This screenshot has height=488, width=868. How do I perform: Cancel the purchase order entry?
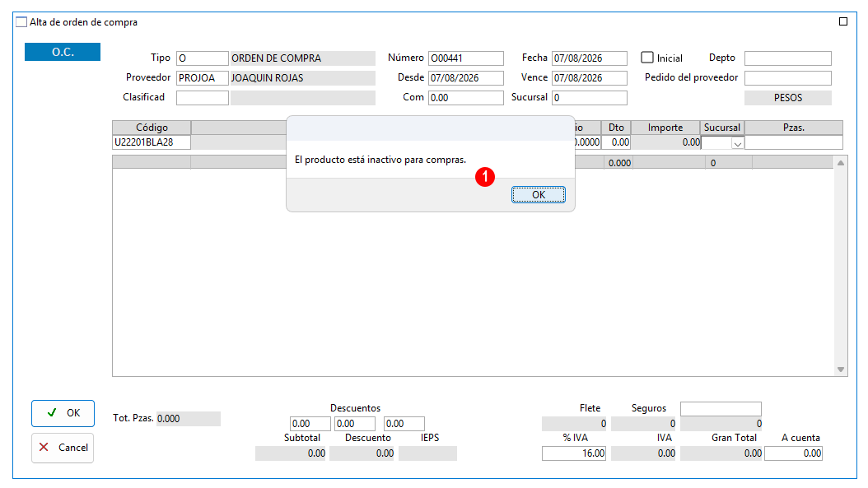(63, 448)
